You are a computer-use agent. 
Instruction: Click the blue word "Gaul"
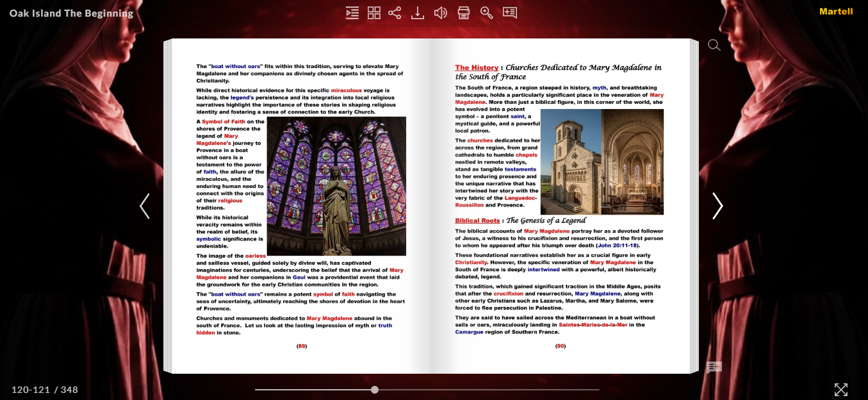[299, 278]
